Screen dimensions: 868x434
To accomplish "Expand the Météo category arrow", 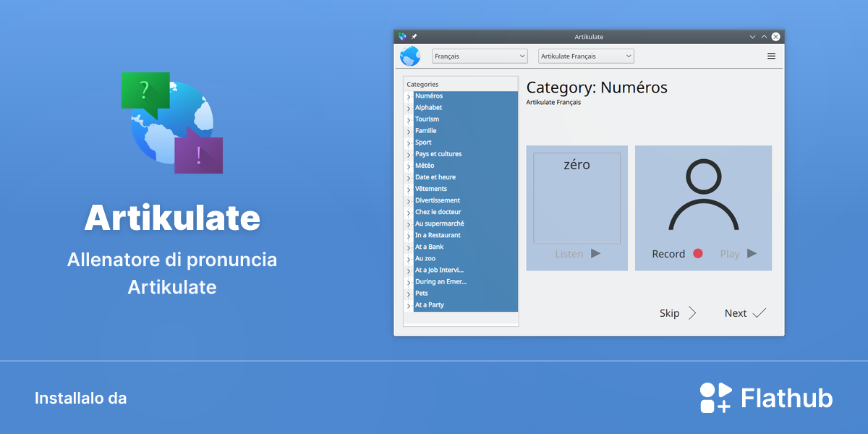I will tap(409, 166).
